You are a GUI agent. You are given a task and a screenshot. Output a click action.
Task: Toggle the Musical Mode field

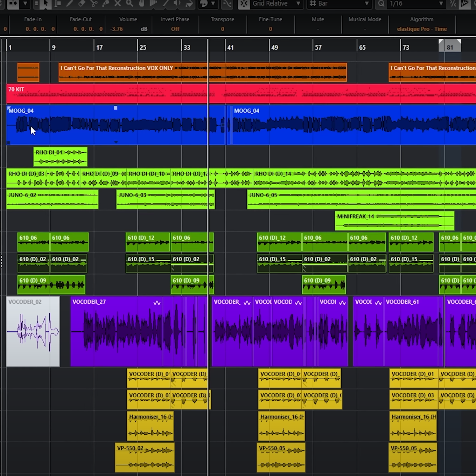pos(365,29)
